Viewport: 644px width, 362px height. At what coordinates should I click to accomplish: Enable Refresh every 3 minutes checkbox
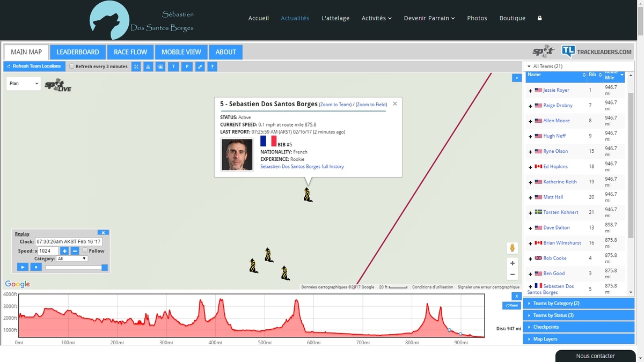click(72, 67)
